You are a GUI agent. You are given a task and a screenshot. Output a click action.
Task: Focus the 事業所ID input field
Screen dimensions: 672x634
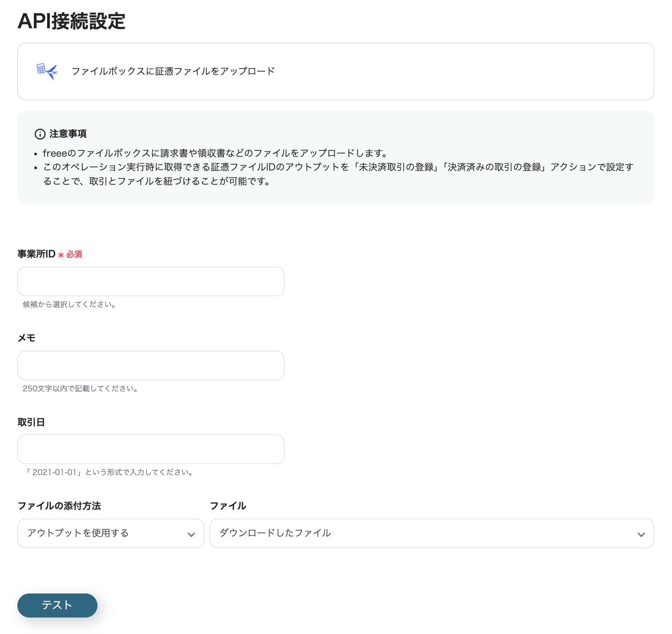151,281
